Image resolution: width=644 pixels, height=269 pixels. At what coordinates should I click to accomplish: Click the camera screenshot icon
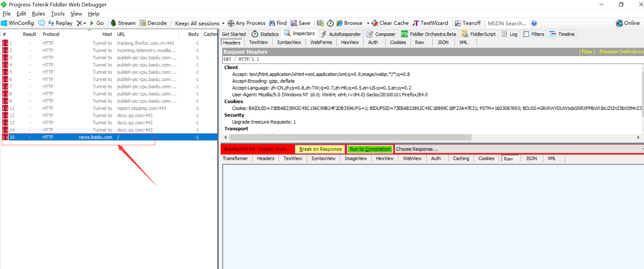(320, 23)
